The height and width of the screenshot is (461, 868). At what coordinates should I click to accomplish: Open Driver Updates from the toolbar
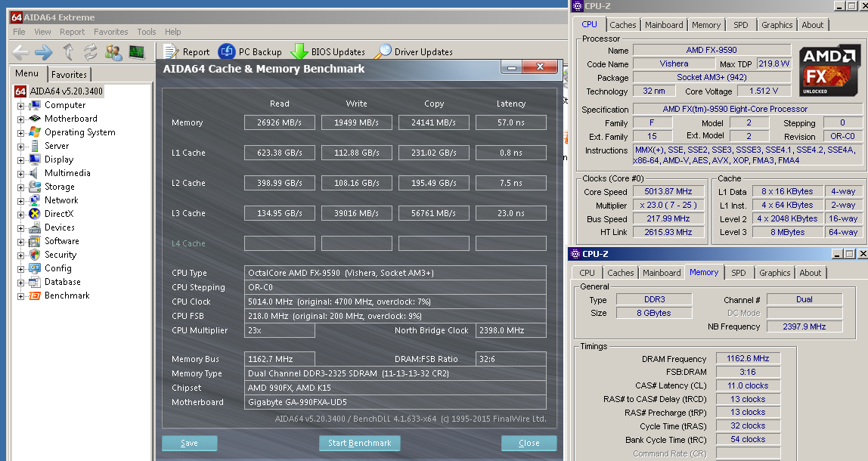pos(414,52)
